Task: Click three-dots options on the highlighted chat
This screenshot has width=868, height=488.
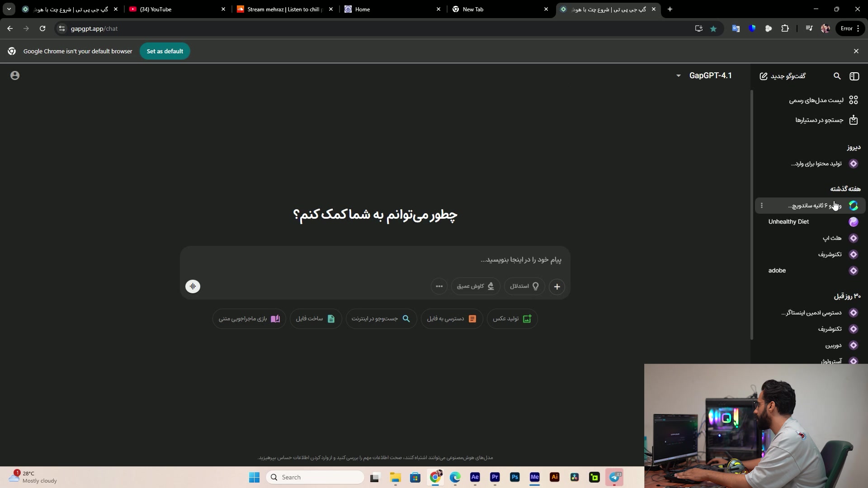Action: coord(762,206)
